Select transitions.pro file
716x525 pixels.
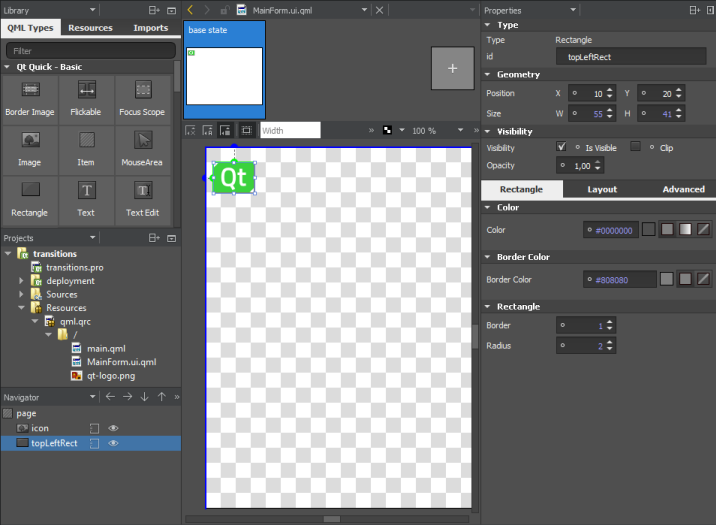coord(74,268)
